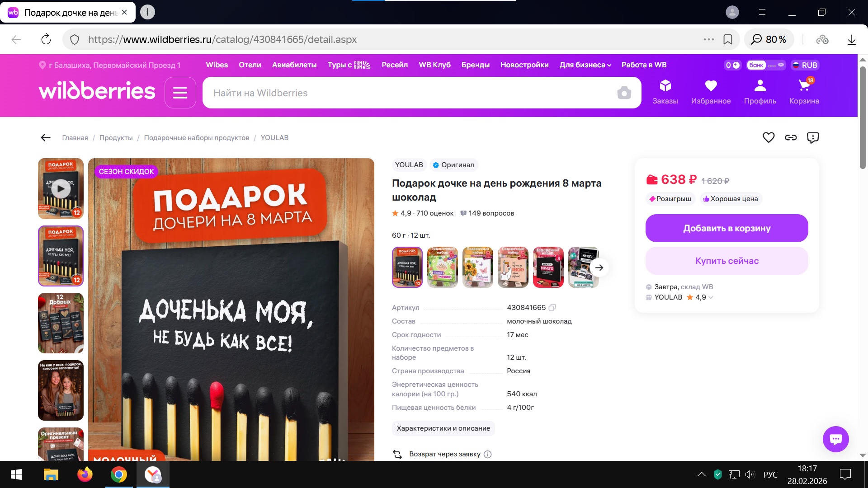Screen dimensions: 868x488
Task: Expand the YOULAB seller rating chevron
Action: [x=711, y=297]
